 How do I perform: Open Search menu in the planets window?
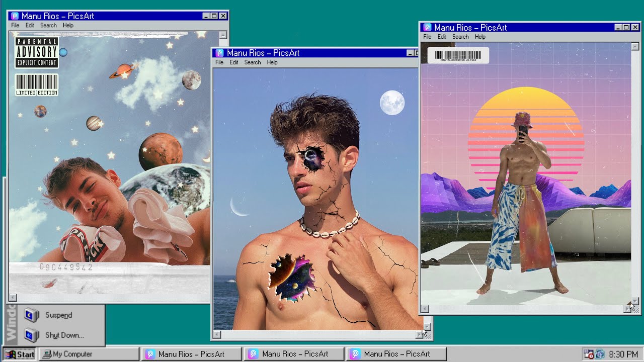48,26
